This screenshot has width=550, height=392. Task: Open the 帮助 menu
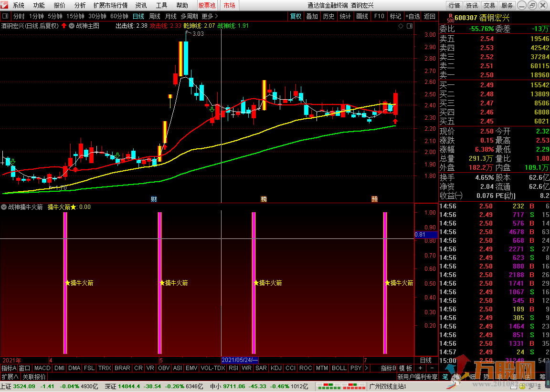[182, 5]
